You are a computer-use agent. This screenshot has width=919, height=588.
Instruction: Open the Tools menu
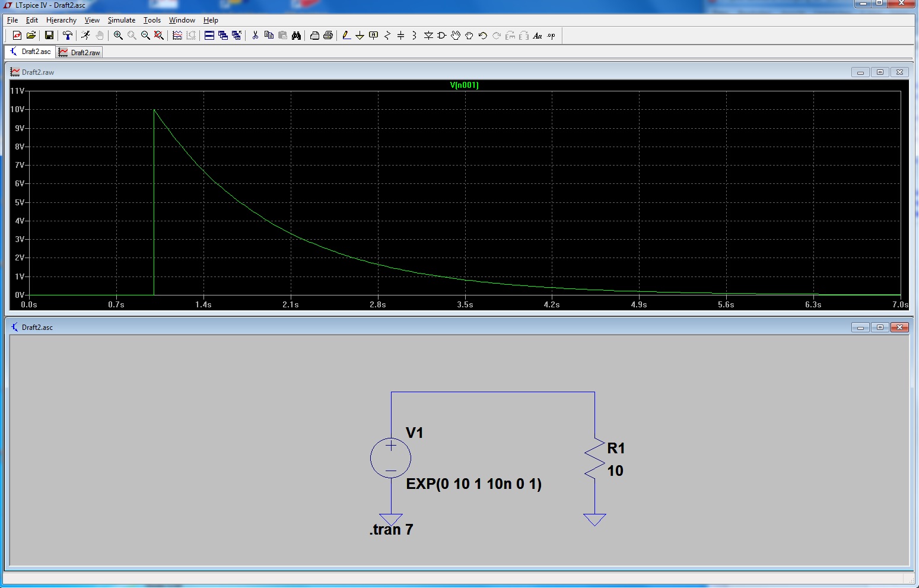(x=152, y=20)
